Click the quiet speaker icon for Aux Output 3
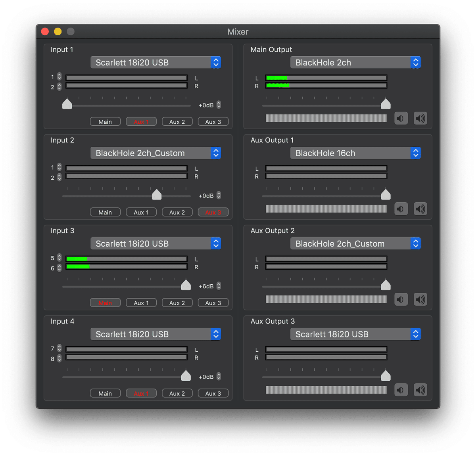 tap(401, 390)
